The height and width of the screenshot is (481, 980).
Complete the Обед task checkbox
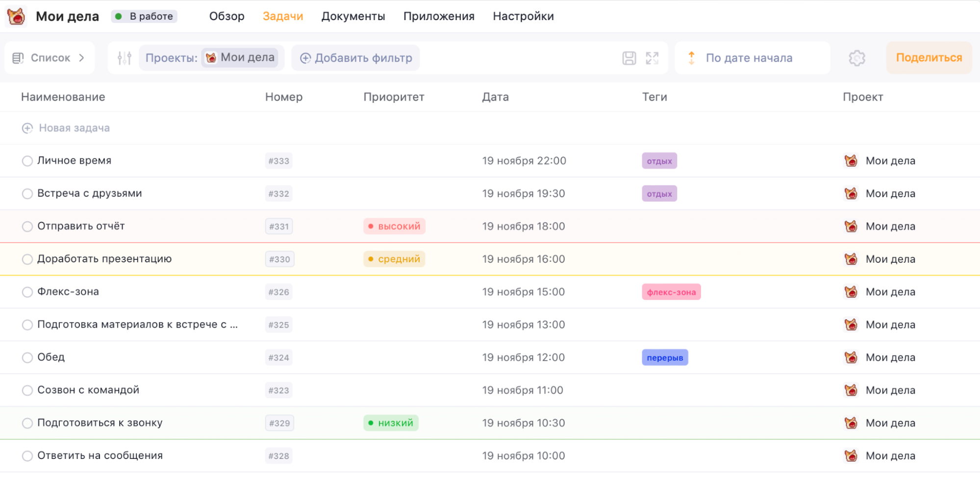pos(27,357)
